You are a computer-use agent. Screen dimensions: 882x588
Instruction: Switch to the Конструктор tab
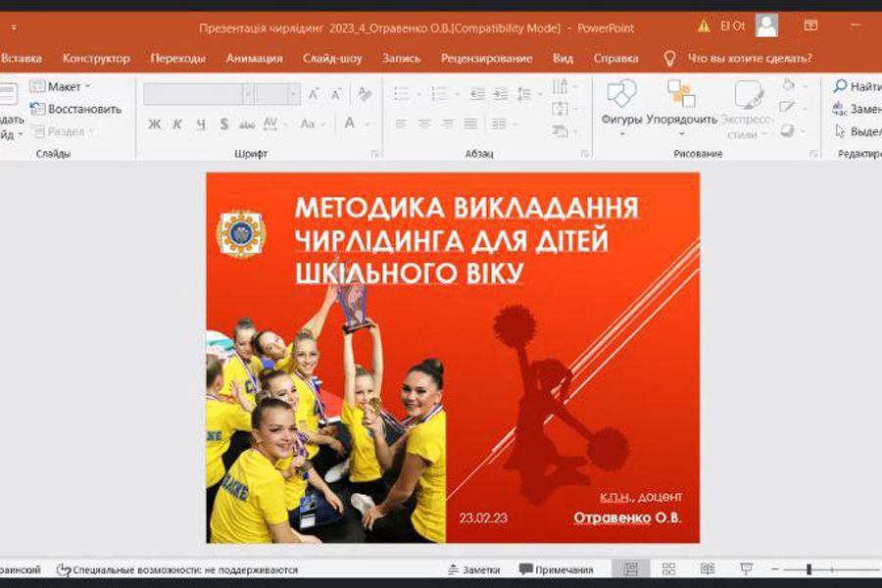[96, 58]
